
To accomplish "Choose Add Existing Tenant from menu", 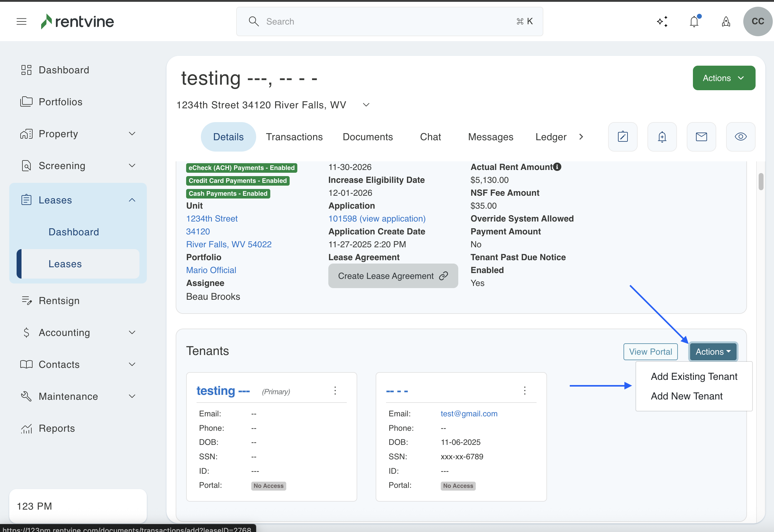I will click(694, 376).
